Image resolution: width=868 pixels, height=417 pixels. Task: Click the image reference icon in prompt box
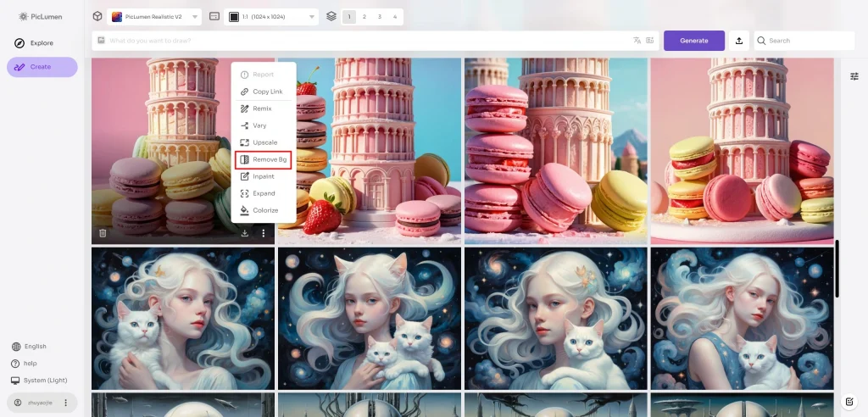click(102, 41)
